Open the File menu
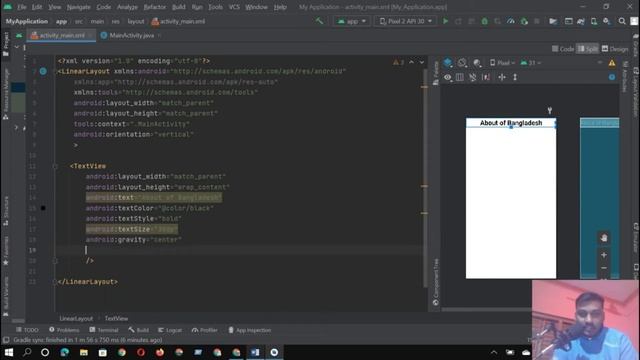This screenshot has width=640, height=360. tap(22, 7)
